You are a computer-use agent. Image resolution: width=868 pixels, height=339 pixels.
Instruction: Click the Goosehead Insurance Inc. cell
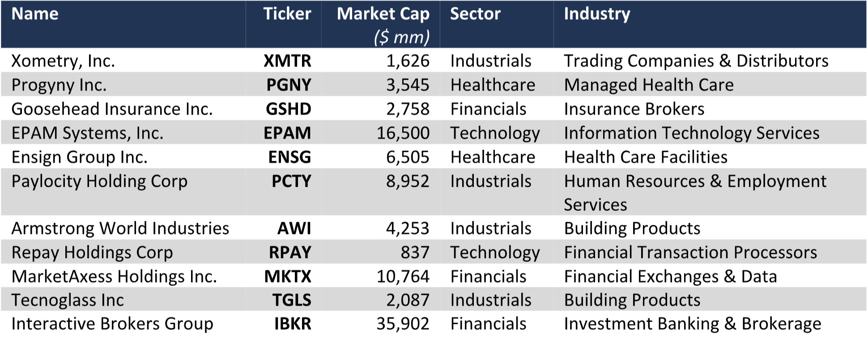112,109
